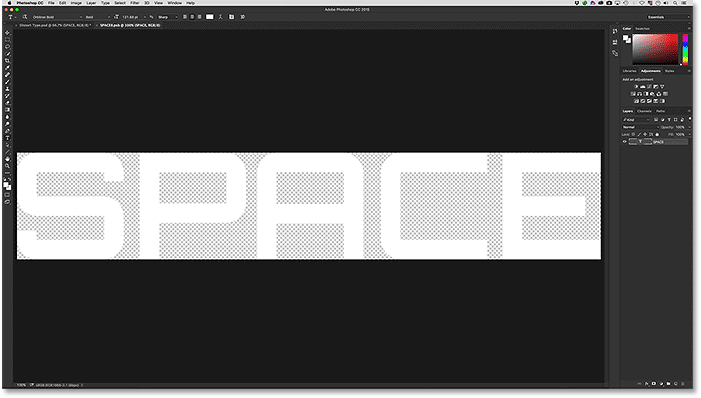
Task: Switch to Distort Type.psd document tab
Action: coord(55,25)
